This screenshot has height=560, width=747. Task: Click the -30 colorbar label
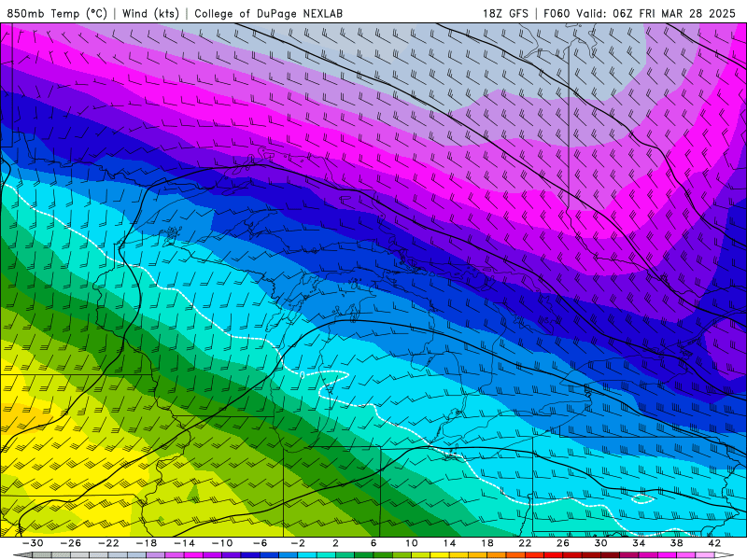point(33,543)
